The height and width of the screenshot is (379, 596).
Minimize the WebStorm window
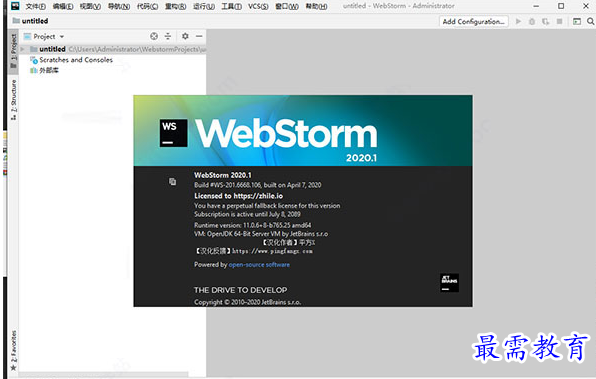coord(536,6)
